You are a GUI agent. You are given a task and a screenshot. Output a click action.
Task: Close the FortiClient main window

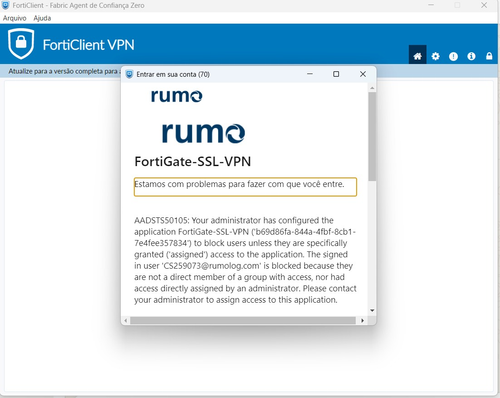point(484,5)
